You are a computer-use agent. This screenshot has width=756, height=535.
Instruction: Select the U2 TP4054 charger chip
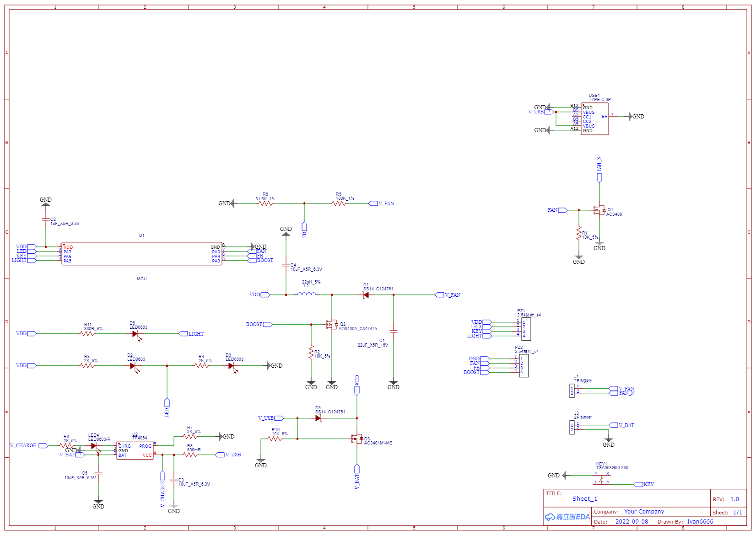pyautogui.click(x=135, y=450)
